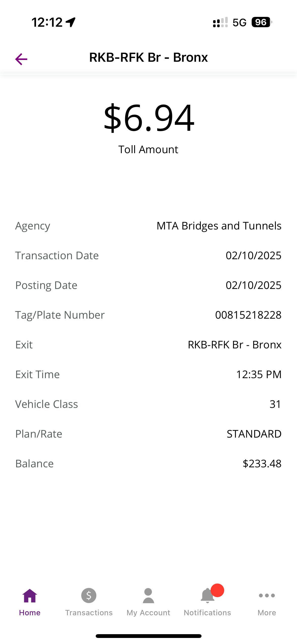This screenshot has width=297, height=644.
Task: Tap the purple back arrow
Action: [x=21, y=59]
